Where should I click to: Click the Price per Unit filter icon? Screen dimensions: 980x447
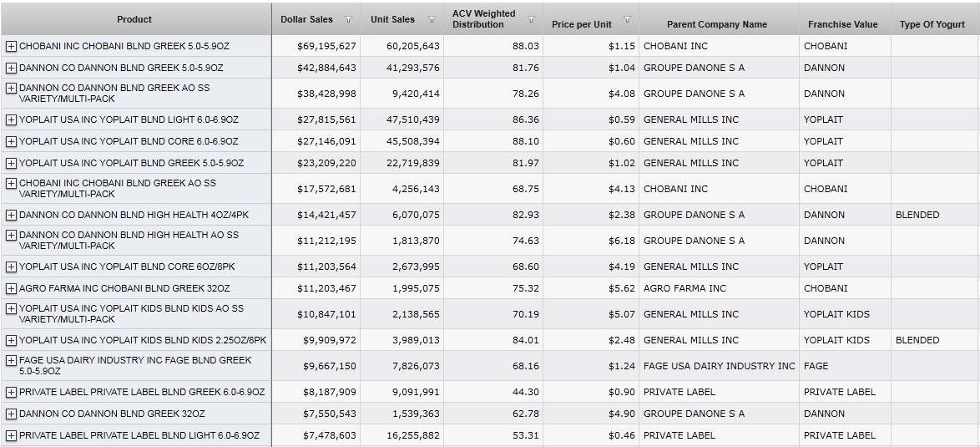point(627,20)
